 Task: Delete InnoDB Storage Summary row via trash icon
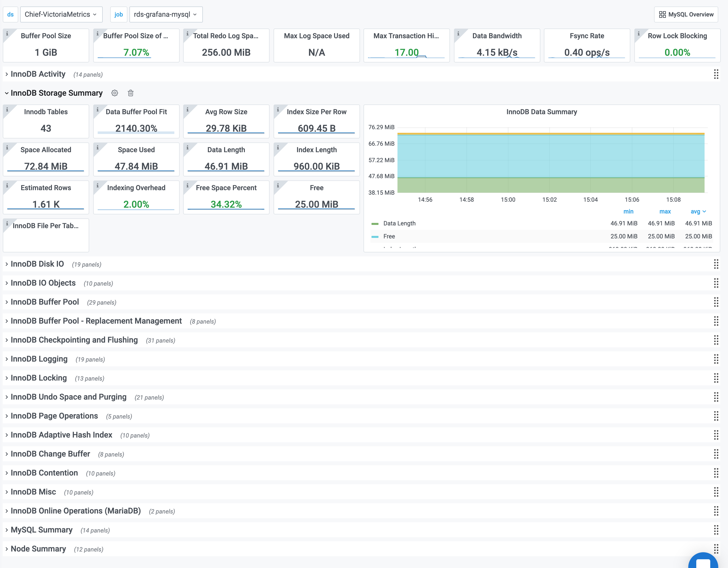(x=130, y=93)
